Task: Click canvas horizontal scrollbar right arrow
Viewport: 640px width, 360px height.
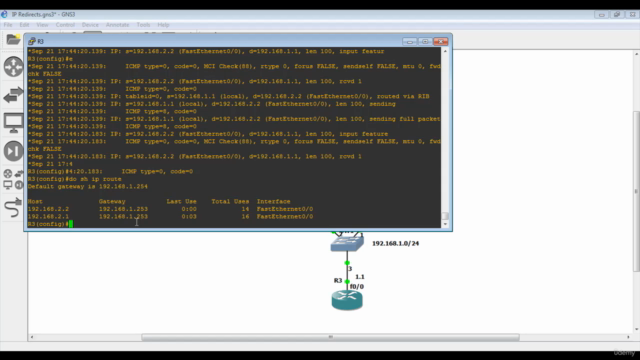Action: tap(628, 337)
